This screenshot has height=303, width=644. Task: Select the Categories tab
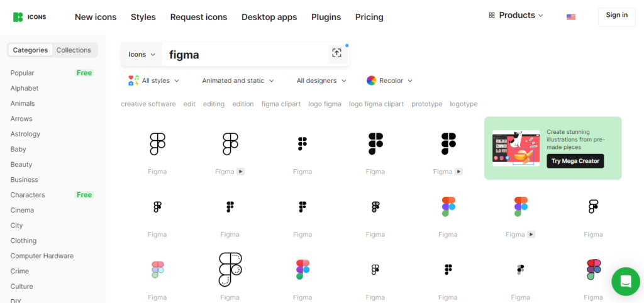tap(30, 50)
